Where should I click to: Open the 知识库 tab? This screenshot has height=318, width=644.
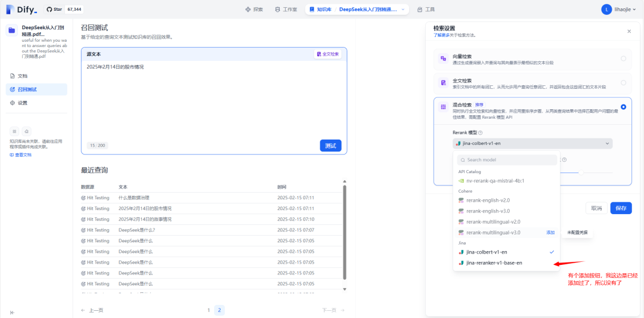[x=320, y=10]
